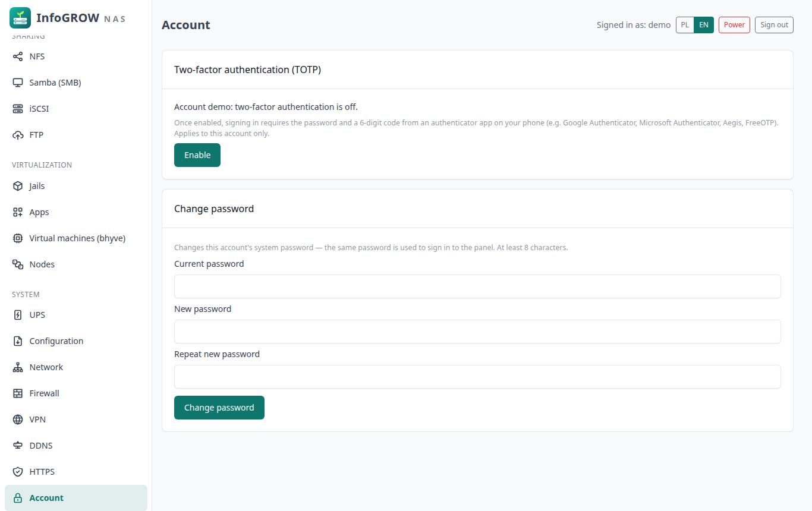Image resolution: width=812 pixels, height=511 pixels.
Task: Navigate to the Configuration page
Action: [x=76, y=341]
